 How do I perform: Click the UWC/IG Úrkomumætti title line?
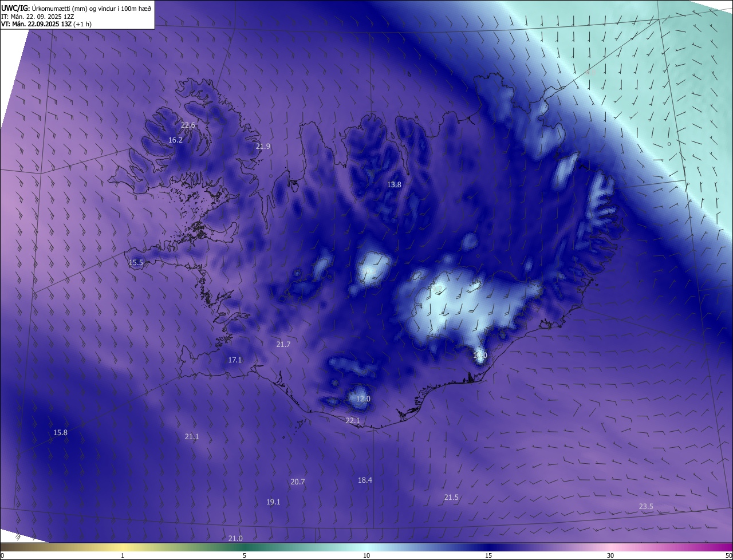coord(76,7)
